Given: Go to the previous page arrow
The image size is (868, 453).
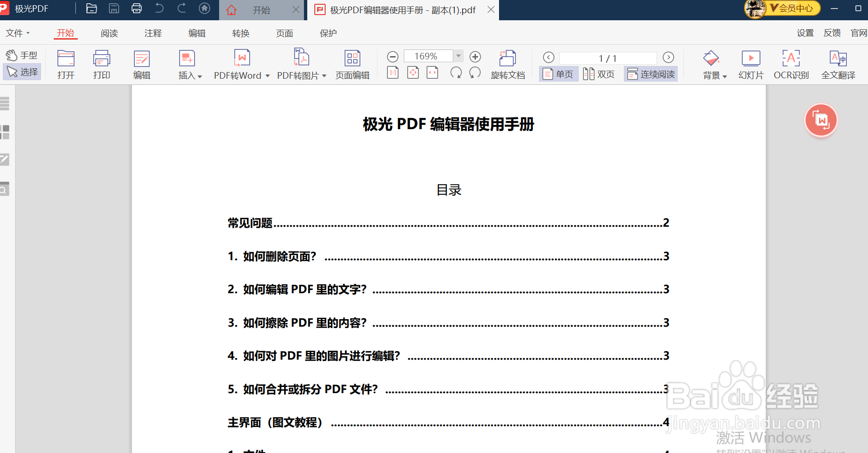Looking at the screenshot, I should click(x=549, y=58).
